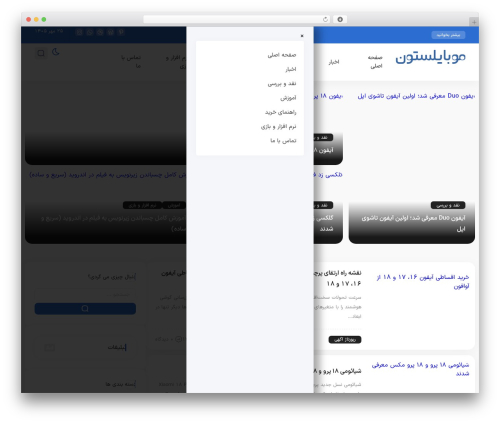Open the آیفون Duo card with نقد و بررسی tag

[412, 223]
